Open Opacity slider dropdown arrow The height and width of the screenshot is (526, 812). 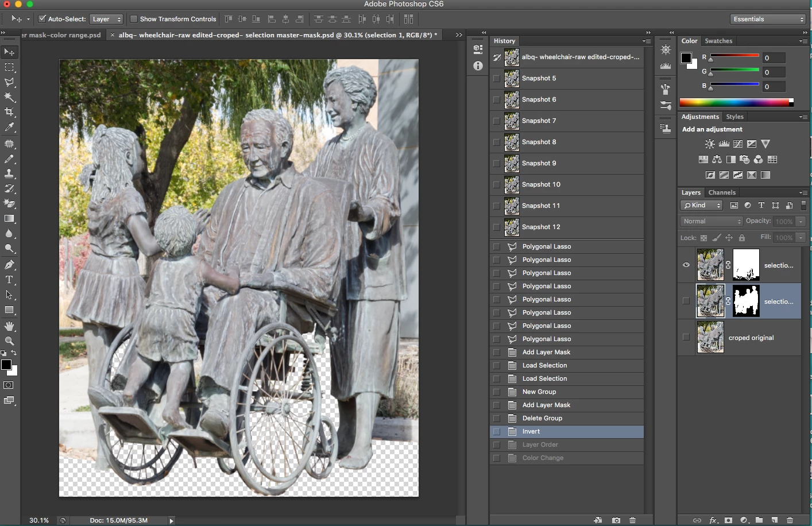801,221
